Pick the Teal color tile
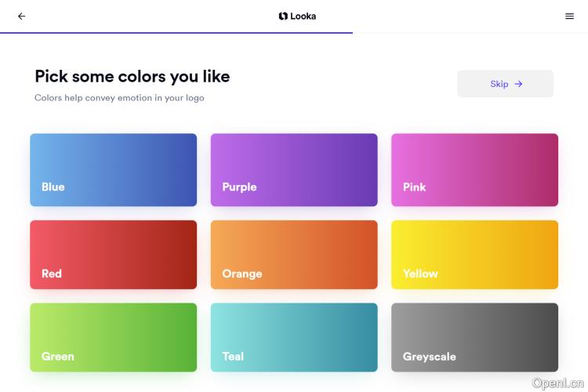 pyautogui.click(x=294, y=337)
